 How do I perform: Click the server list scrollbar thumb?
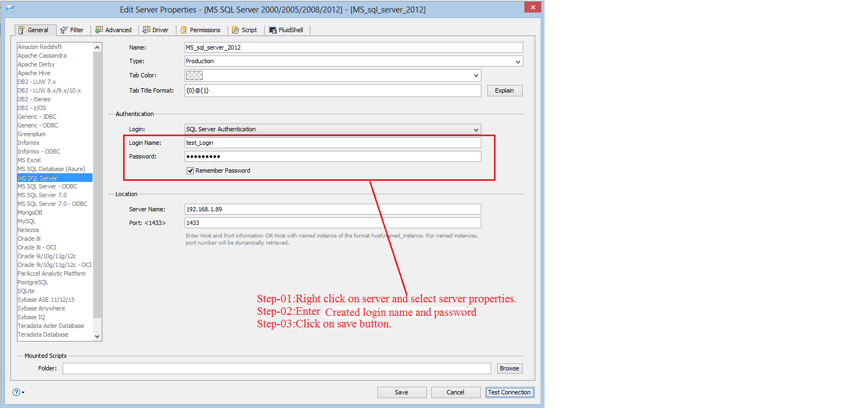pos(97,185)
